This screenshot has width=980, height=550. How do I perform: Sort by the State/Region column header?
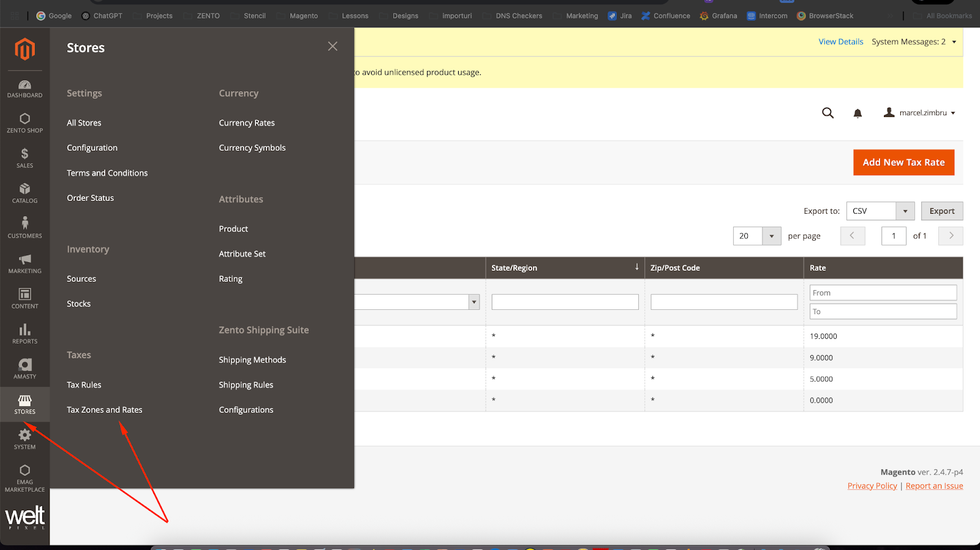(x=565, y=268)
